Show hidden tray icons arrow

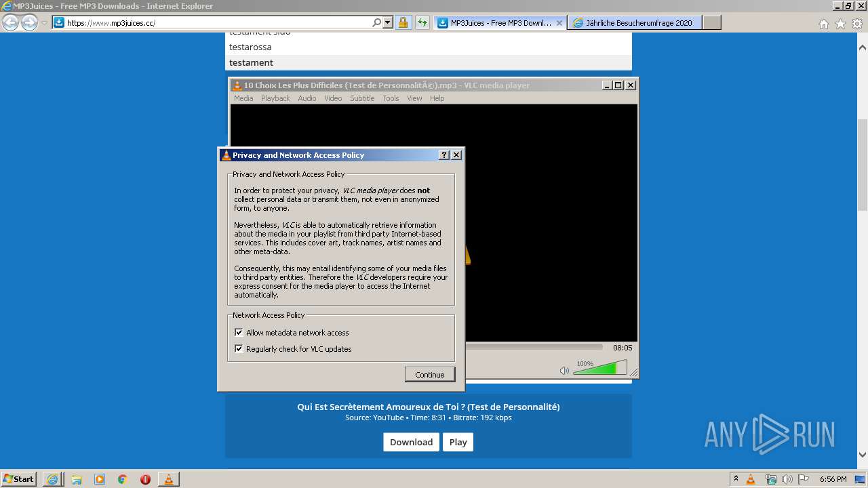tap(736, 479)
